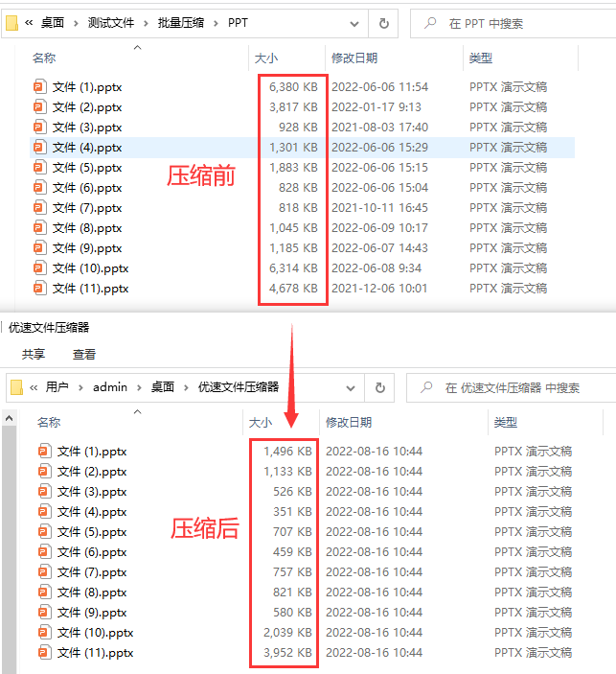Click pptx icon of 文件 (6) in PPT window
Screen dimensions: 616x674
click(x=39, y=187)
